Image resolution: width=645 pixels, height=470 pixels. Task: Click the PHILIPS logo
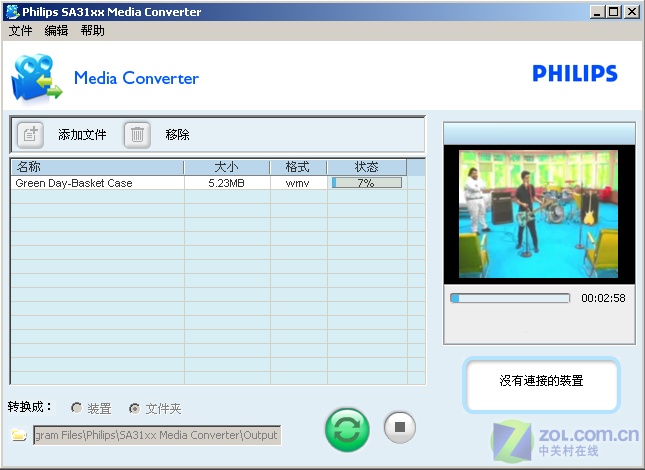[x=575, y=74]
